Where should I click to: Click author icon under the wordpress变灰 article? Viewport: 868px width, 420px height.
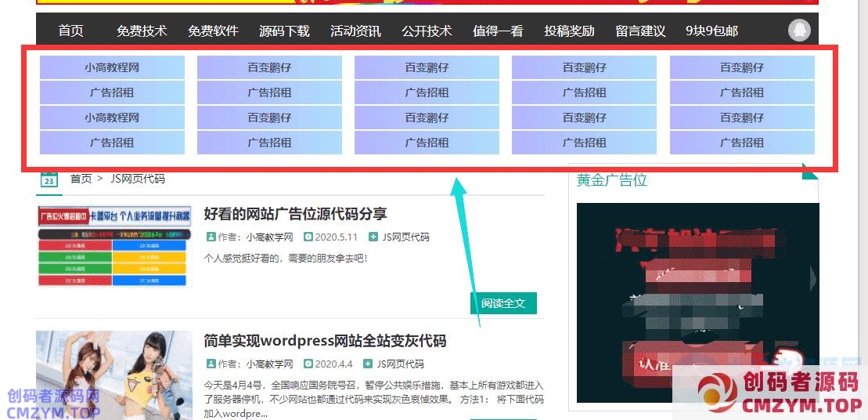211,364
